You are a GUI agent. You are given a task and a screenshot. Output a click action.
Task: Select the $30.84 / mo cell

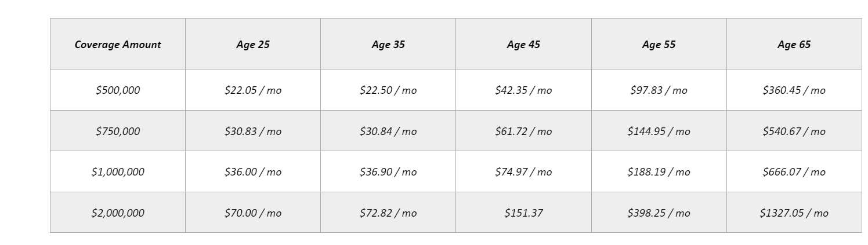coord(388,131)
